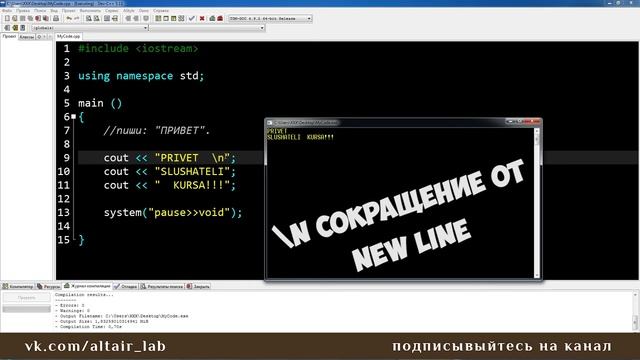Image resolution: width=640 pixels, height=360 pixels.
Task: Click the Profile analysis icon
Action: [x=212, y=18]
